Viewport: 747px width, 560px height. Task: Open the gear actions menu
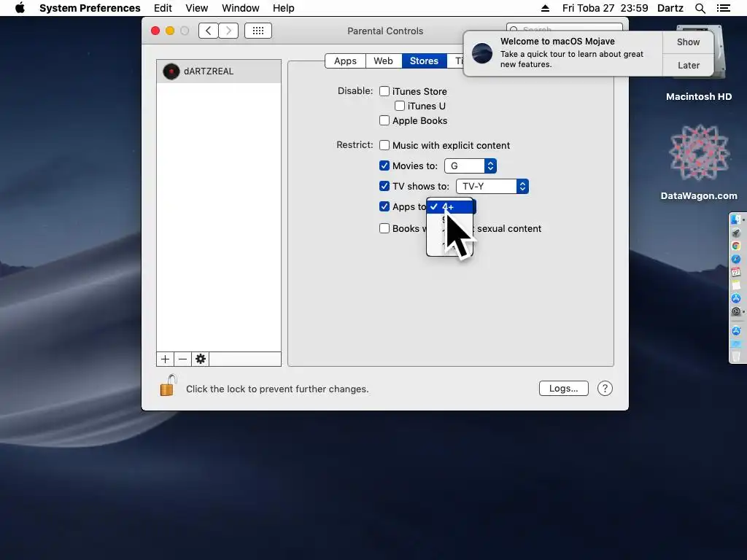[201, 359]
